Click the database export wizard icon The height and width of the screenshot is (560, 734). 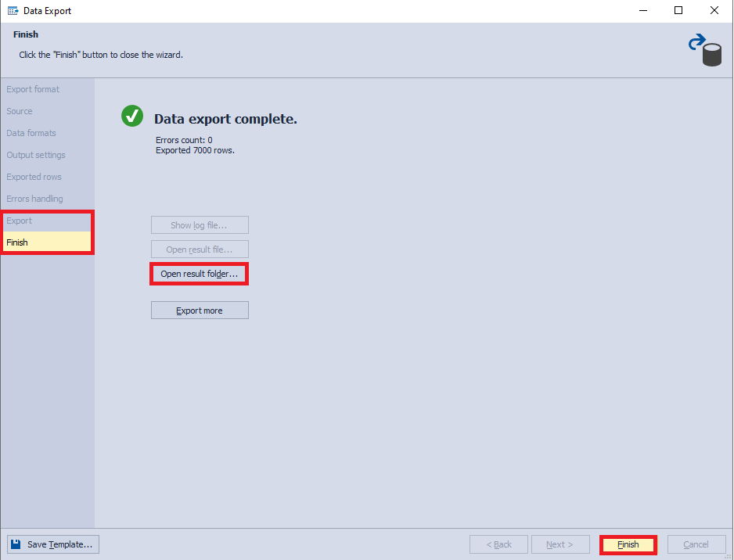coord(704,49)
